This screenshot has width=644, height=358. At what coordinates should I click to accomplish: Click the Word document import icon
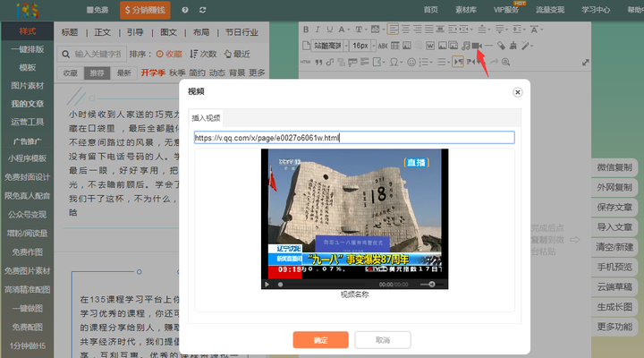pos(430,46)
